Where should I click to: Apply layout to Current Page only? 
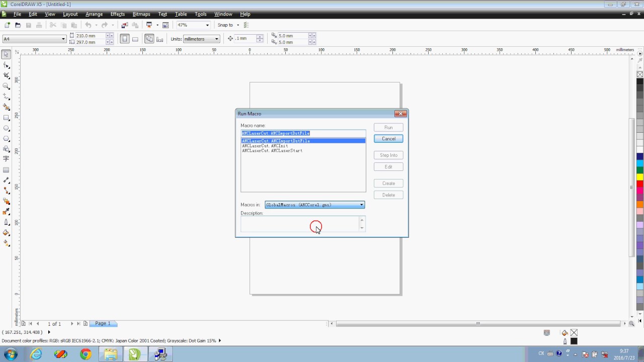click(x=160, y=39)
